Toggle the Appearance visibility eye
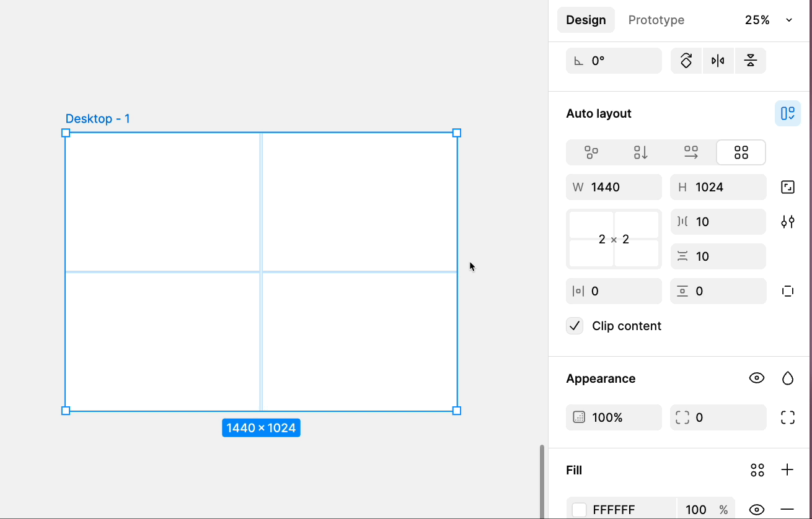This screenshot has height=519, width=812. click(x=756, y=378)
